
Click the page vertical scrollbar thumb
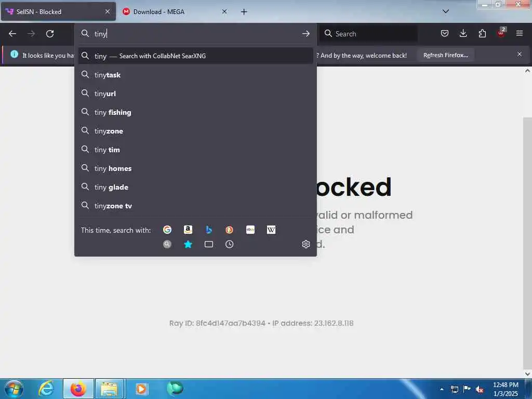click(527, 243)
